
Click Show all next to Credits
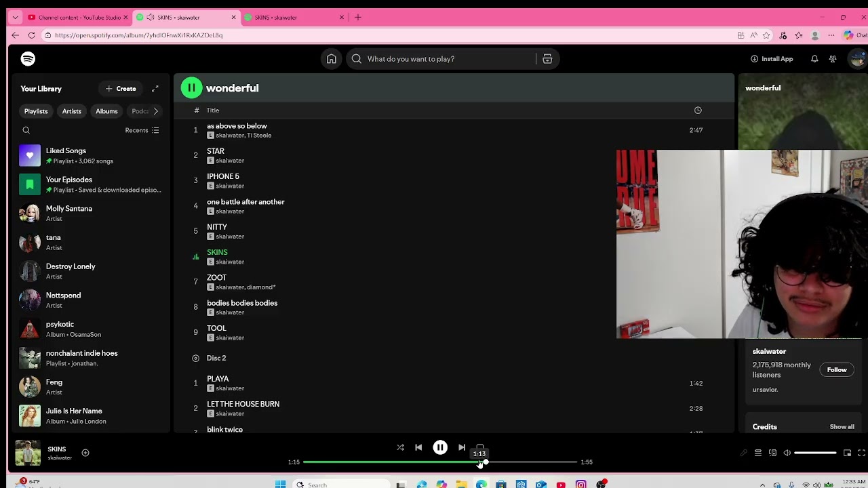tap(842, 427)
